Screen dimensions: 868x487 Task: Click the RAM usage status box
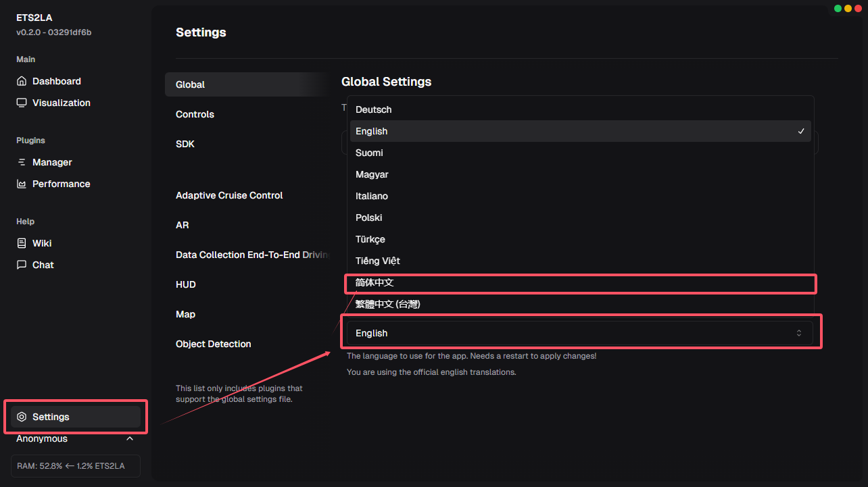tap(76, 466)
